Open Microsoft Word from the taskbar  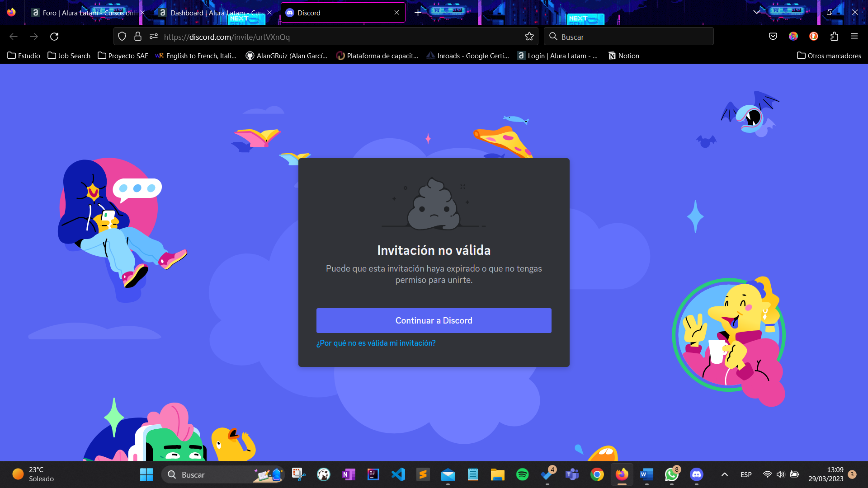click(x=647, y=474)
